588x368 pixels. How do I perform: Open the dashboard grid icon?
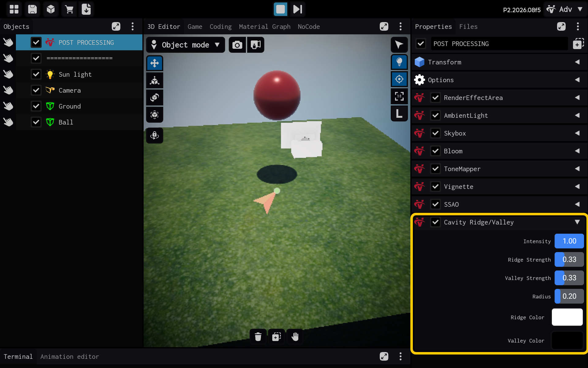[x=14, y=9]
